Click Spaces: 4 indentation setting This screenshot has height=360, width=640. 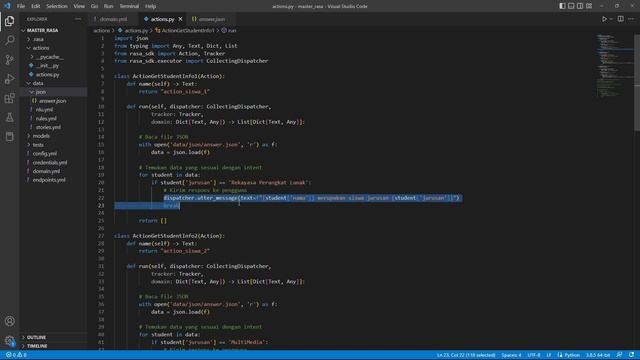[511, 355]
